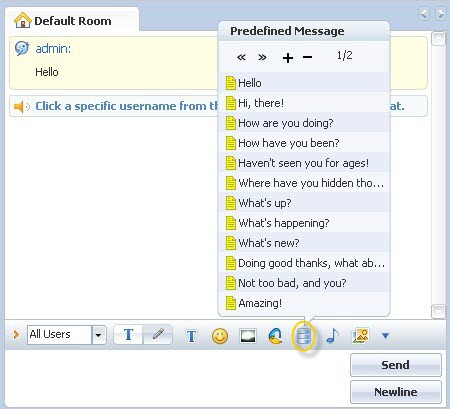Open the emoticon smiley picker
The width and height of the screenshot is (450, 409).
coord(220,336)
